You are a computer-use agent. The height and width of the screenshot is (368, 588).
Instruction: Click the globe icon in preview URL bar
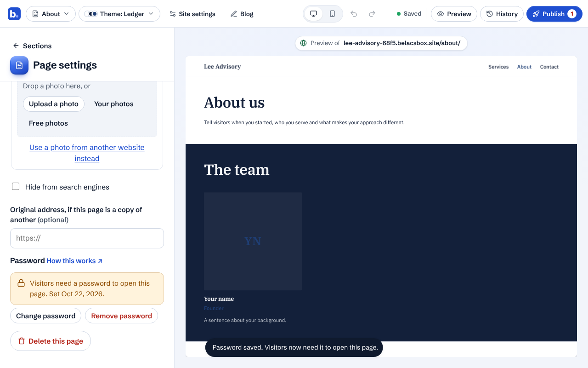coord(303,43)
